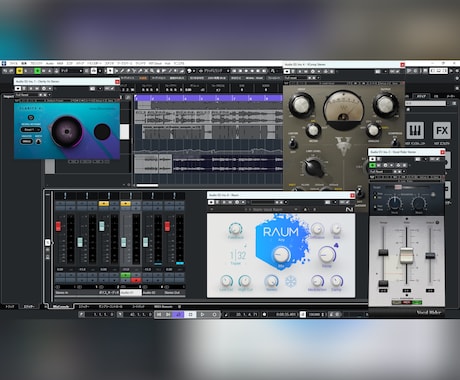Image resolution: width=460 pixels, height=380 pixels.
Task: Click the Native Instruments logo in Raum
Action: click(x=349, y=210)
